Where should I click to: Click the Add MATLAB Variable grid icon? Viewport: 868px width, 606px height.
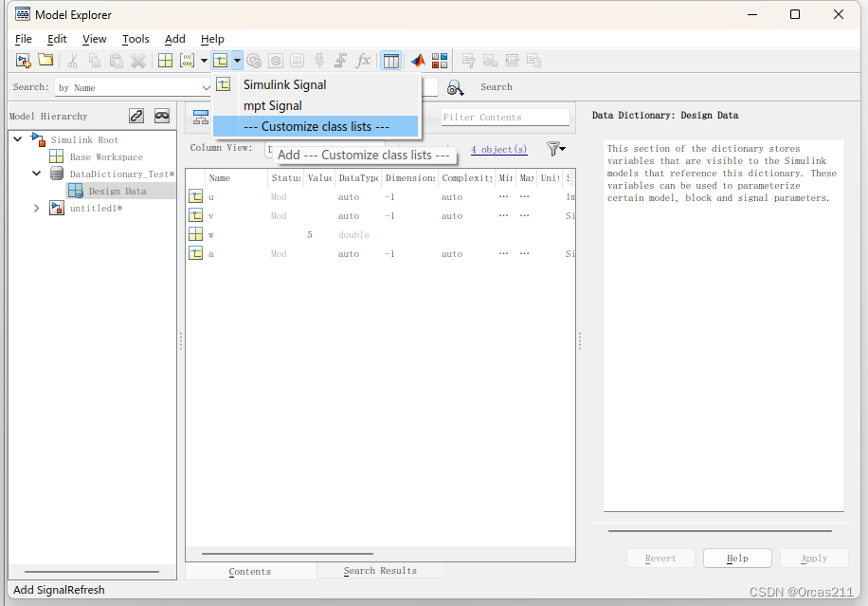point(165,61)
